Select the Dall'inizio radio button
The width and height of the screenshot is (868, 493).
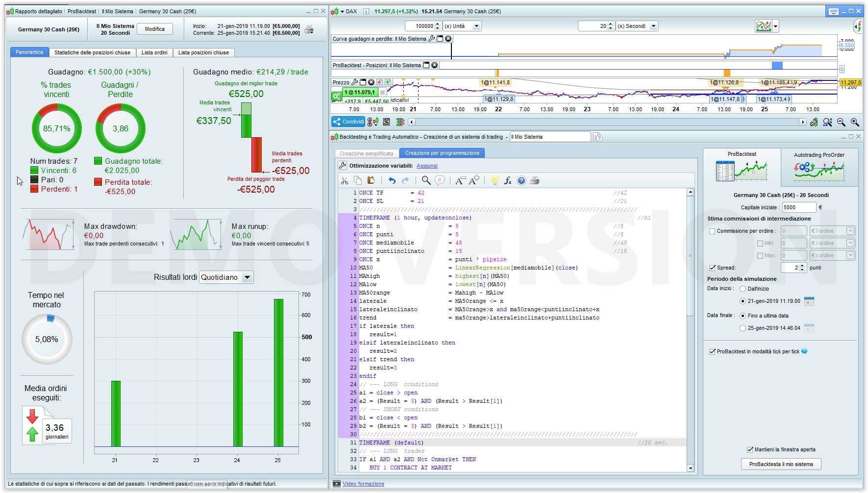pyautogui.click(x=743, y=289)
